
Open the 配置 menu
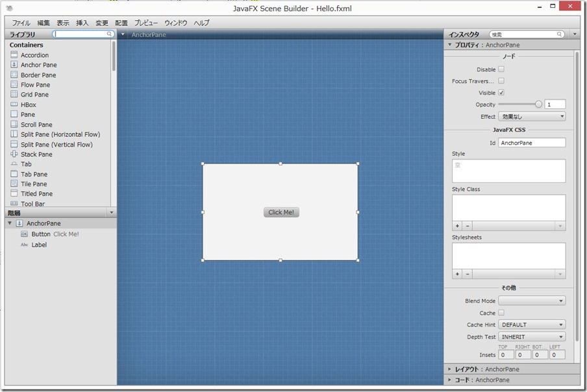(x=121, y=23)
